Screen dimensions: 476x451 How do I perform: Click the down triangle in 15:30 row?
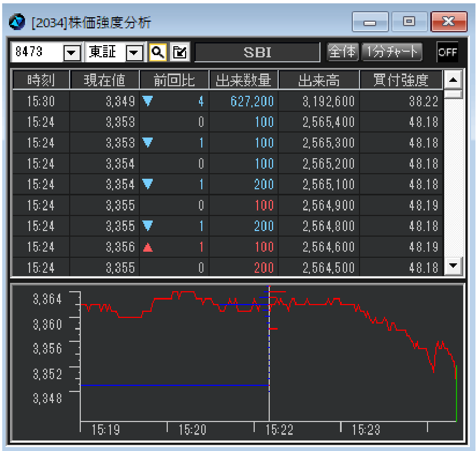pos(148,101)
